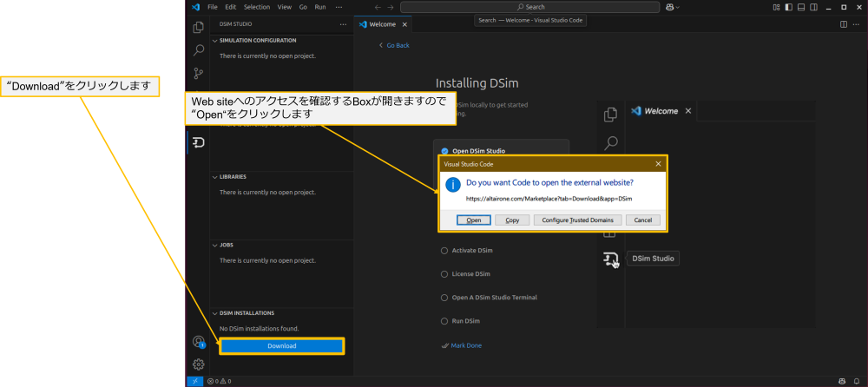
Task: Open the Accounts menu with badge
Action: [198, 342]
